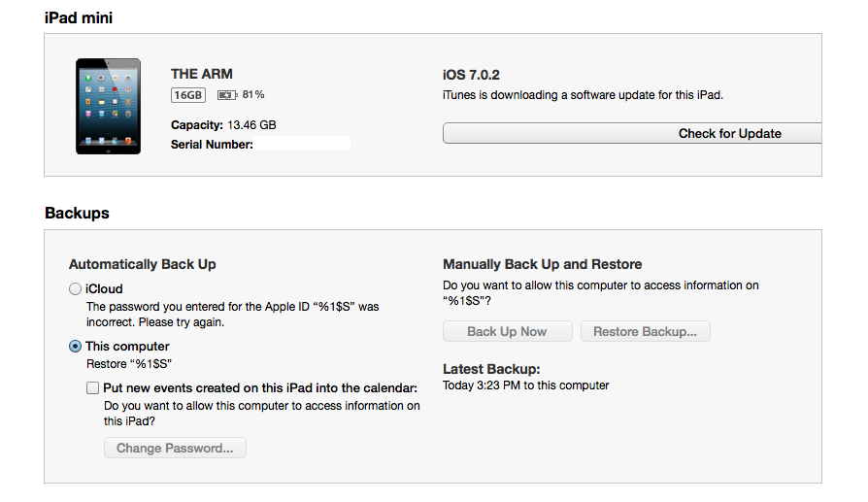Viewport: 868px width, 502px height.
Task: Enable Put new events into calendar checkbox
Action: pyautogui.click(x=92, y=388)
